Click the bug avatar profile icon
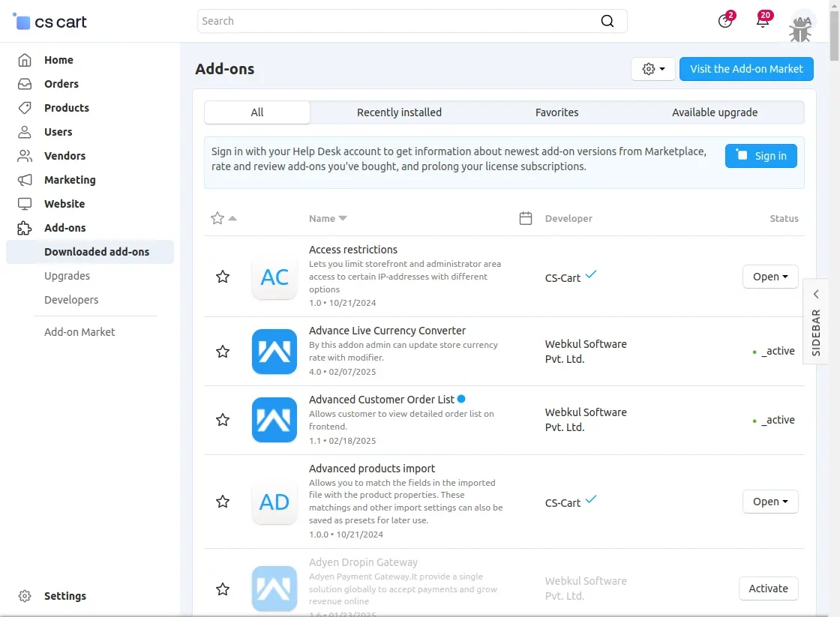 (x=802, y=27)
